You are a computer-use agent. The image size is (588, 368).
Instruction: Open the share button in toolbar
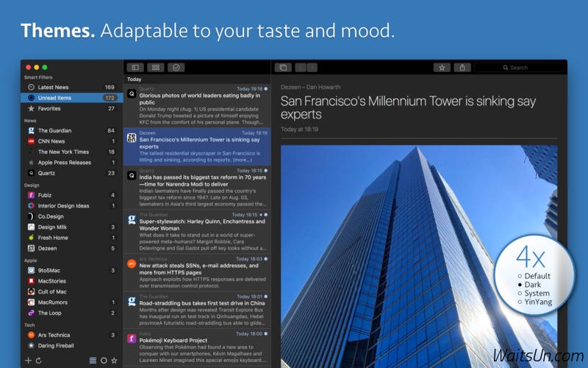click(462, 68)
